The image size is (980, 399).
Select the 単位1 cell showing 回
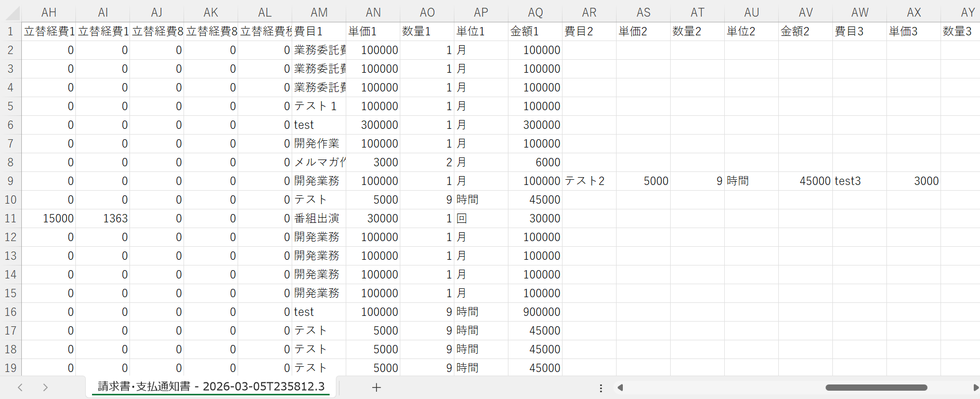click(481, 218)
